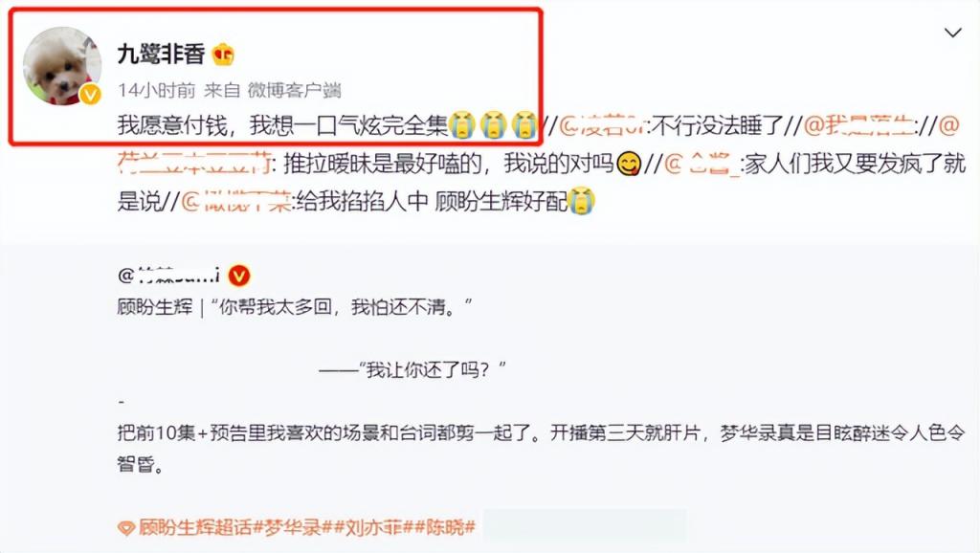Click the third crying emoji before the slashes
Viewport: 980px width, 553px height.
(524, 125)
